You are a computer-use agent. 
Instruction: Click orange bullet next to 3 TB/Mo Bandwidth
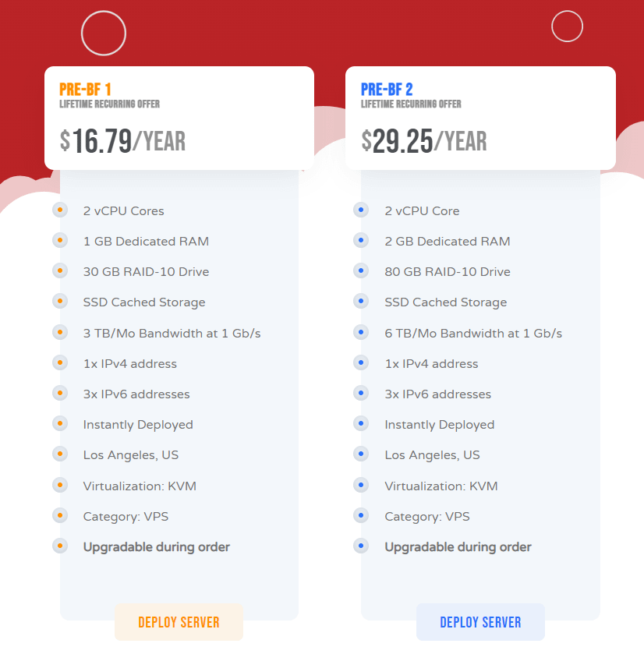[x=60, y=333]
